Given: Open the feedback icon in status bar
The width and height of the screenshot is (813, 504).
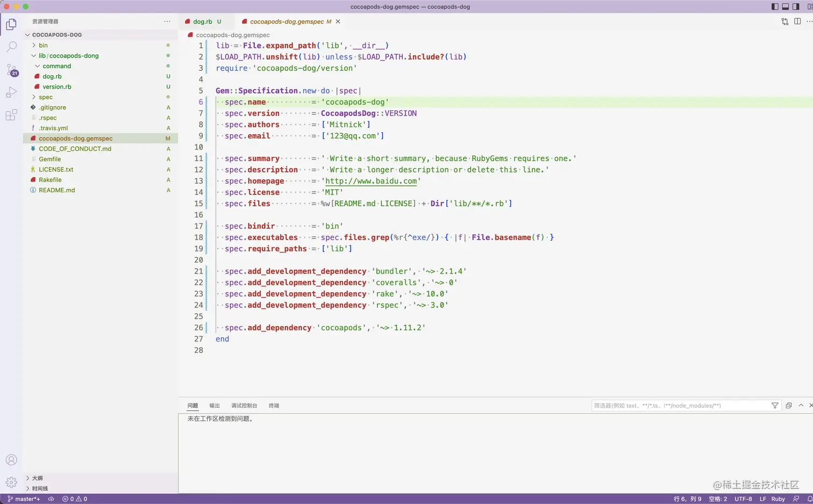Looking at the screenshot, I should click(796, 499).
